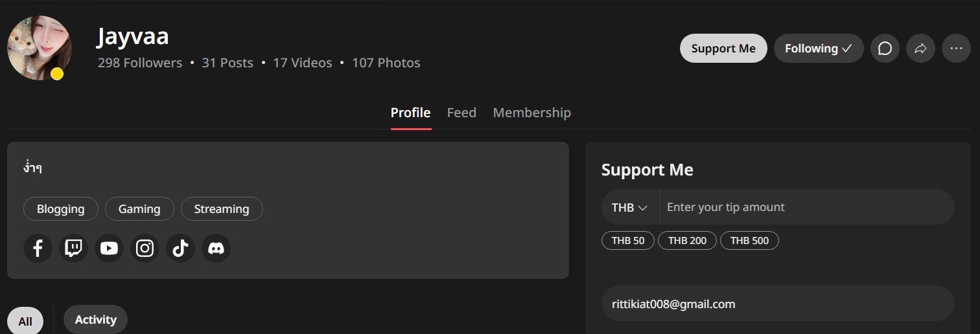The width and height of the screenshot is (980, 334).
Task: Click the Support Me header button
Action: (723, 49)
